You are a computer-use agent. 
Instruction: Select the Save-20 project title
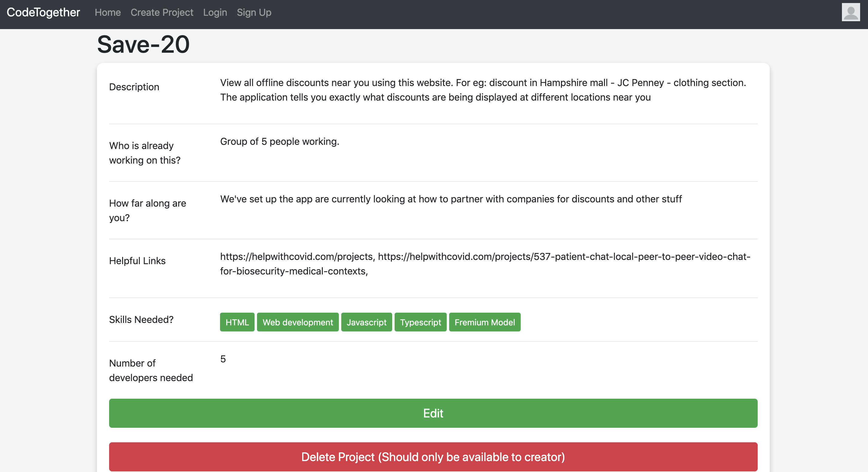click(143, 44)
